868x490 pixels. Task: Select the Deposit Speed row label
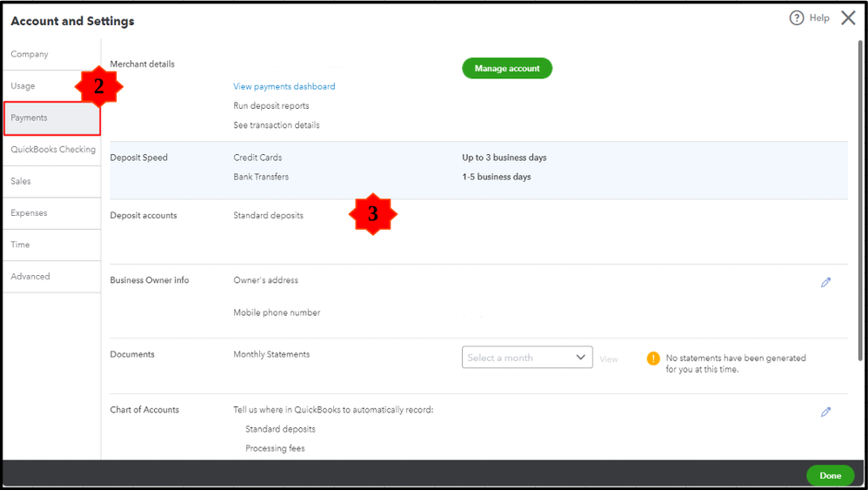[138, 158]
